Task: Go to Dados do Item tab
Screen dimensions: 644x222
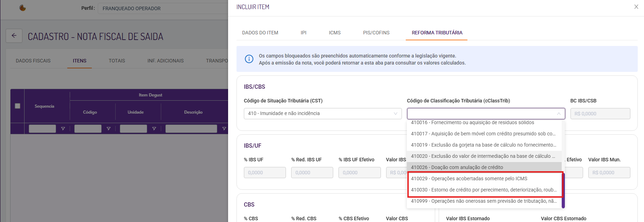Action: [x=260, y=33]
